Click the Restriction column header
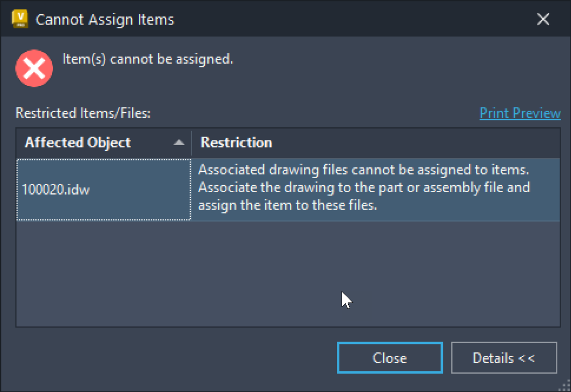 point(237,143)
